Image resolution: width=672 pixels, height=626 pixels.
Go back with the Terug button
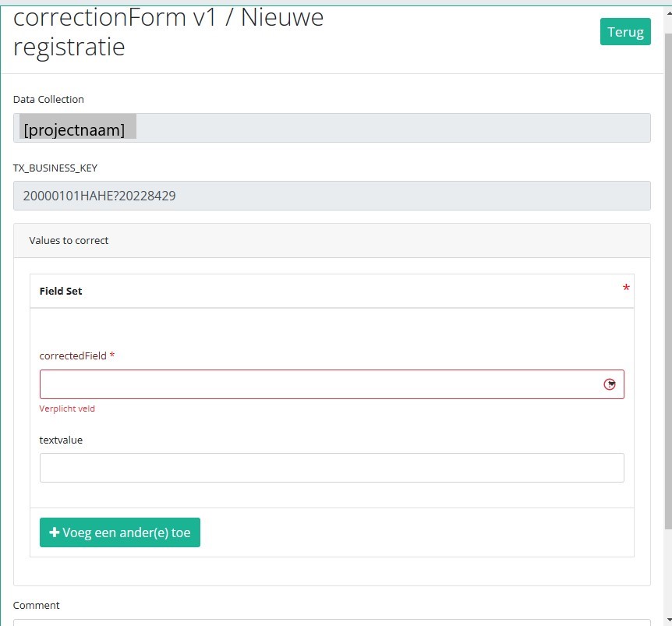click(x=624, y=32)
